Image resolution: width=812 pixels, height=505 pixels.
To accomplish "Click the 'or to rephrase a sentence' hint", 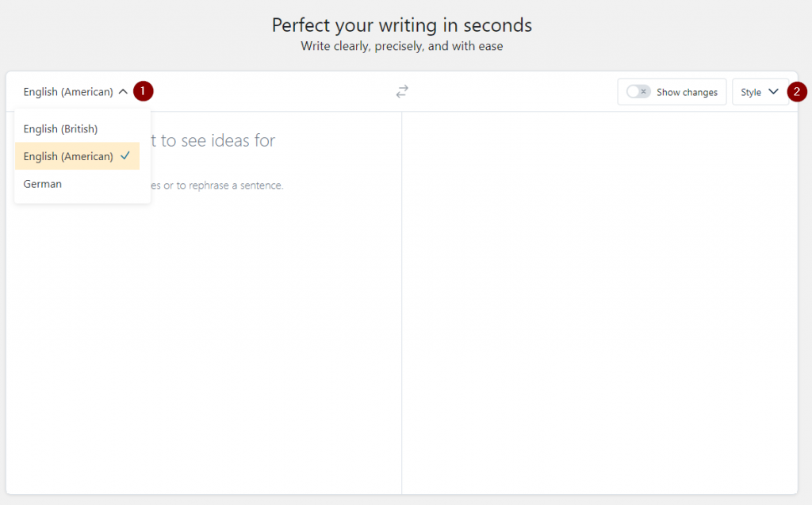I will point(224,186).
